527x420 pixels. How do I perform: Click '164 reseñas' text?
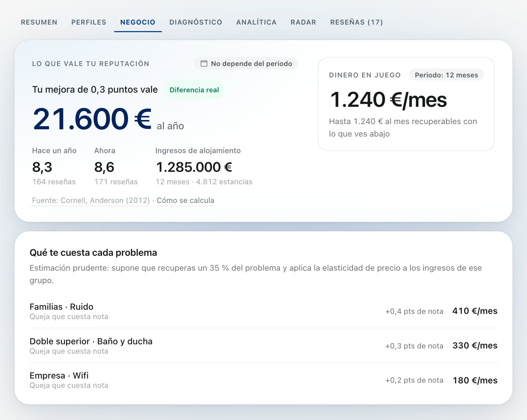54,182
